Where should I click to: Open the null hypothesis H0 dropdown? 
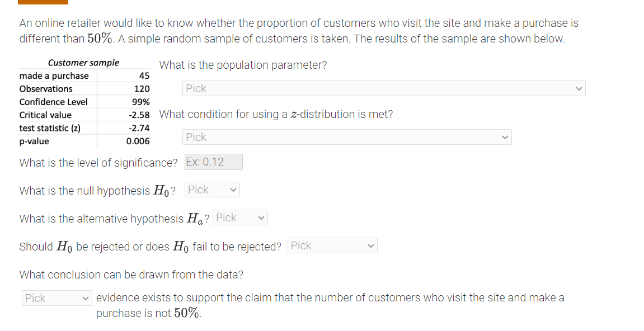(212, 190)
